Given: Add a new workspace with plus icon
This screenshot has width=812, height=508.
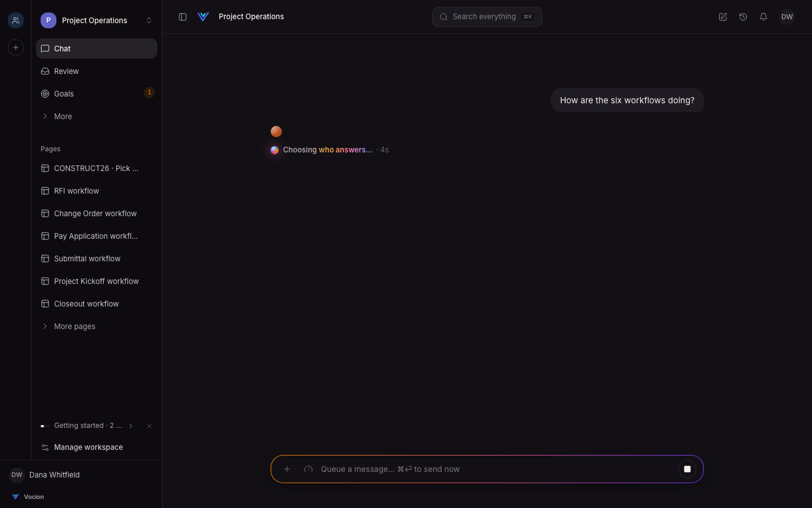Looking at the screenshot, I should [x=16, y=47].
